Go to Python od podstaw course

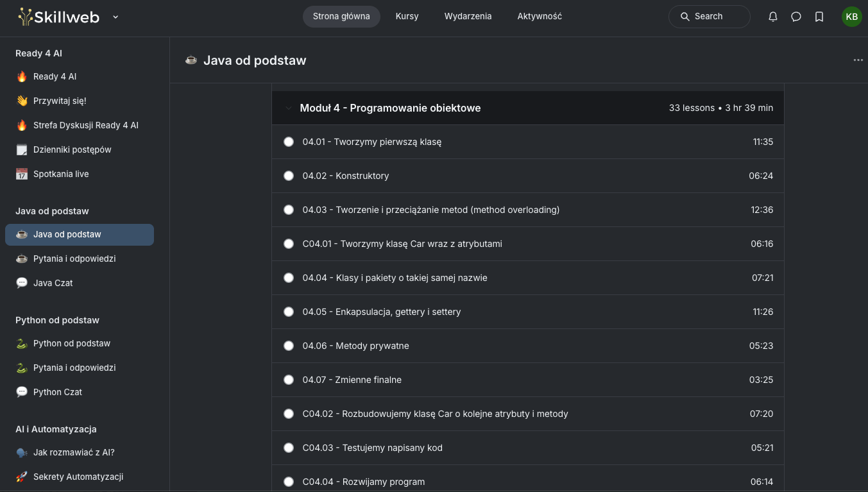(x=73, y=343)
